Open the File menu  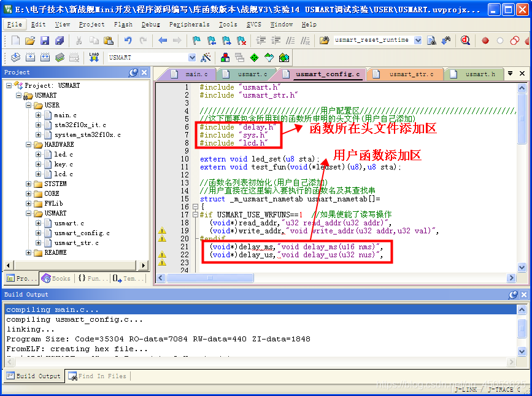coord(14,25)
